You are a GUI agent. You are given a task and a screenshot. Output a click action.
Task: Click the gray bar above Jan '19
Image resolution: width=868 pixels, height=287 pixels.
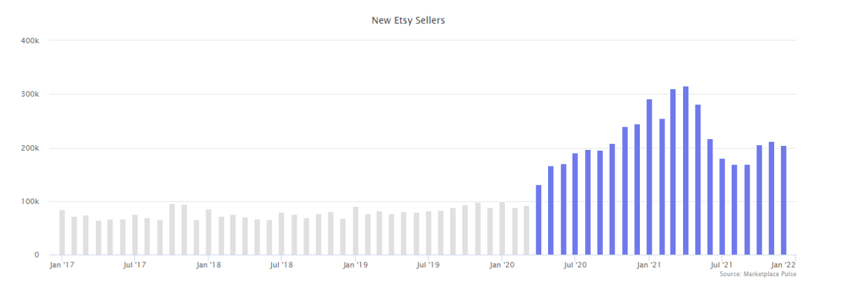coord(355,231)
